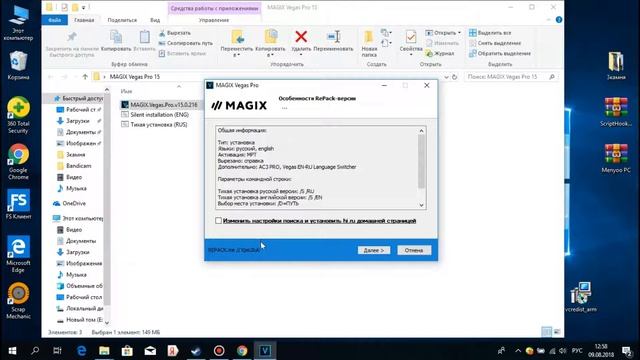
Task: Open the Steam icon on taskbar
Action: click(196, 351)
